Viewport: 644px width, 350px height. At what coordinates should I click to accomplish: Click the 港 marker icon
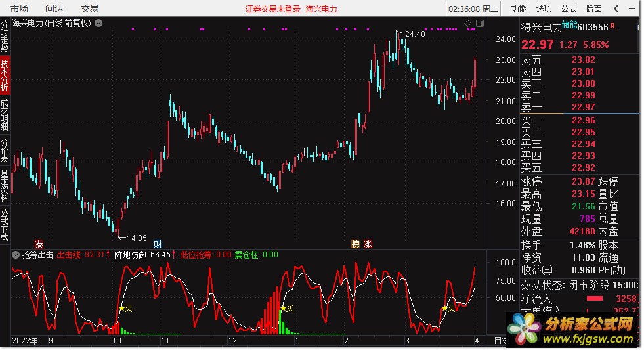(39, 244)
